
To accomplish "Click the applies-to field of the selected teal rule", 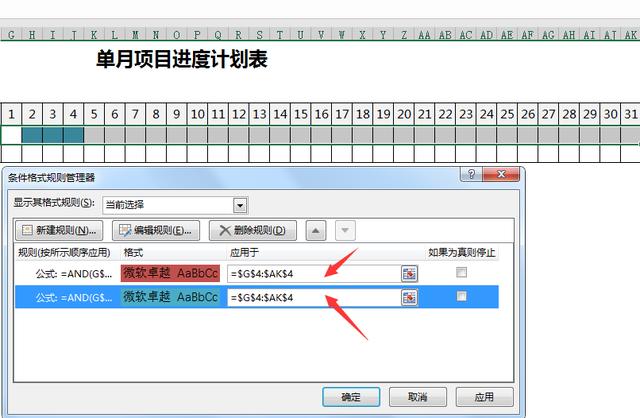I will coord(314,298).
